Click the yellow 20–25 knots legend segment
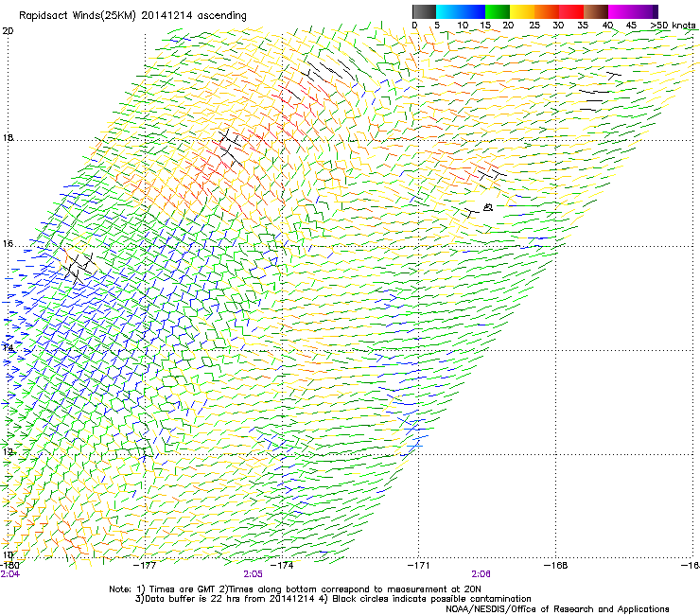 pos(522,11)
